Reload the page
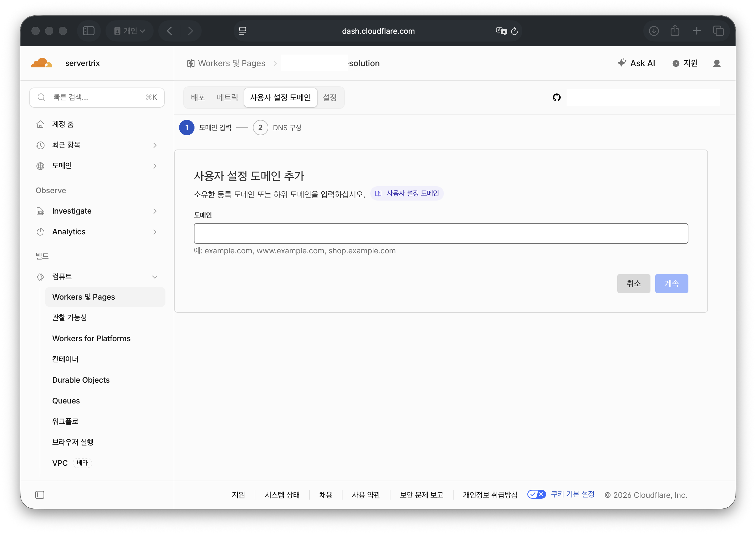 [514, 31]
